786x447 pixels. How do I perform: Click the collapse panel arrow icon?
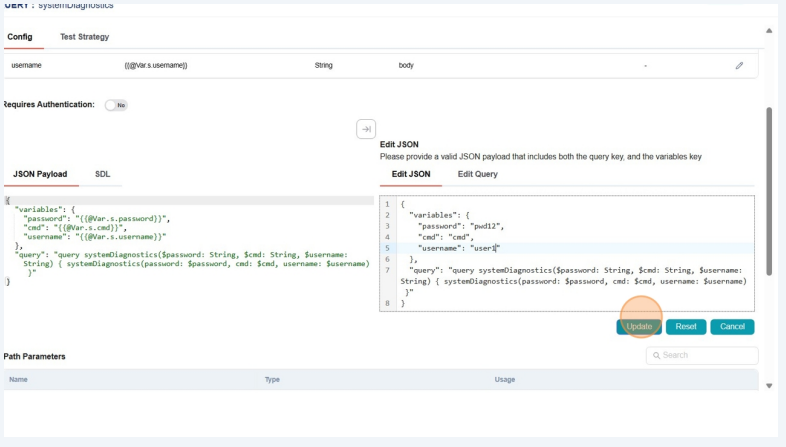coord(366,129)
